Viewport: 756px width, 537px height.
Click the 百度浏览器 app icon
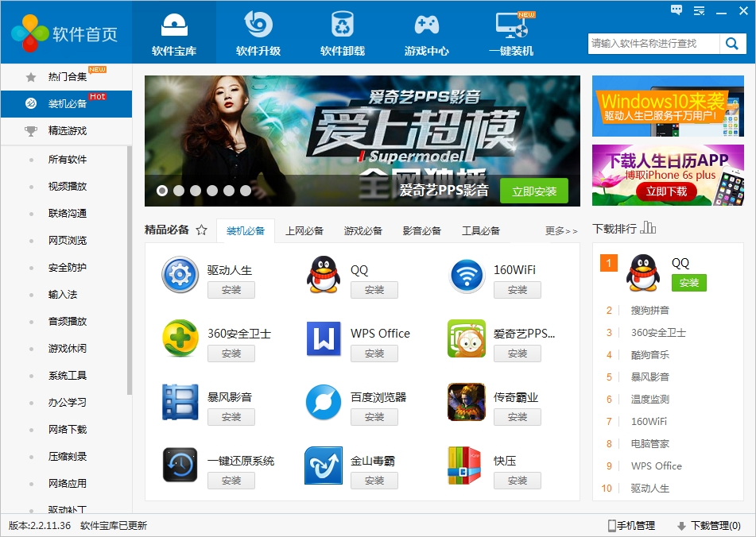pos(323,402)
